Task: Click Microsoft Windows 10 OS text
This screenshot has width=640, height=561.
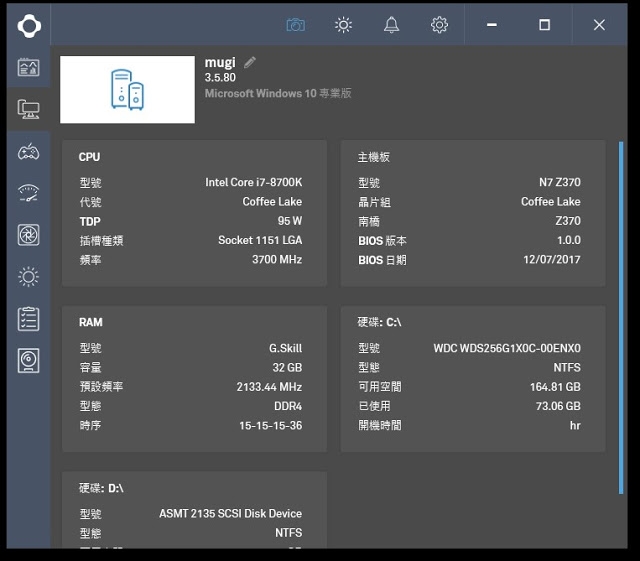Action: pyautogui.click(x=278, y=93)
